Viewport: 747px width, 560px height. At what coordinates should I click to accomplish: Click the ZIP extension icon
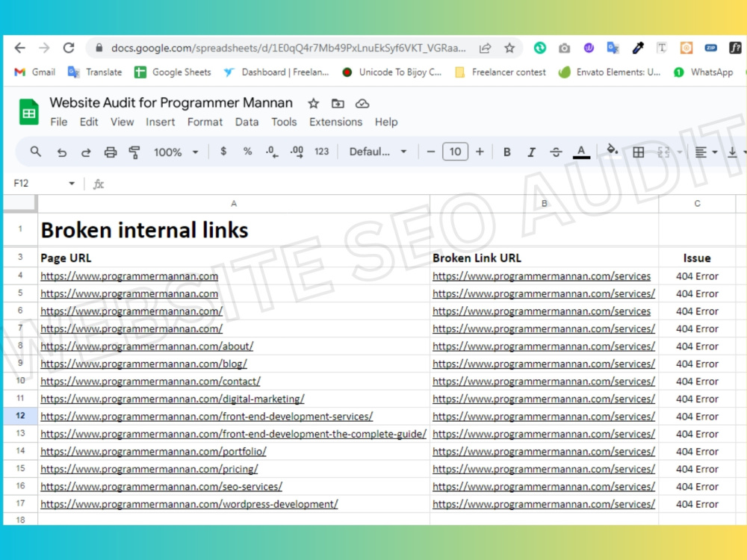click(x=711, y=48)
